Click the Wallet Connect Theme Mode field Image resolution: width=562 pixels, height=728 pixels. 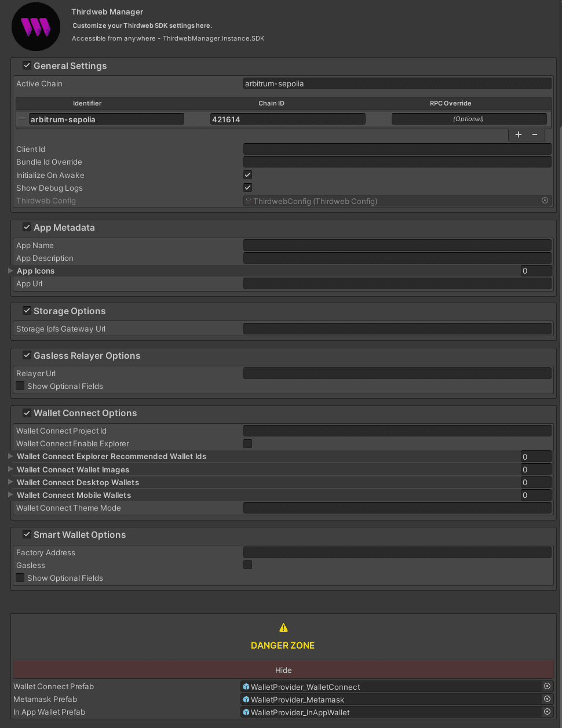pos(397,508)
